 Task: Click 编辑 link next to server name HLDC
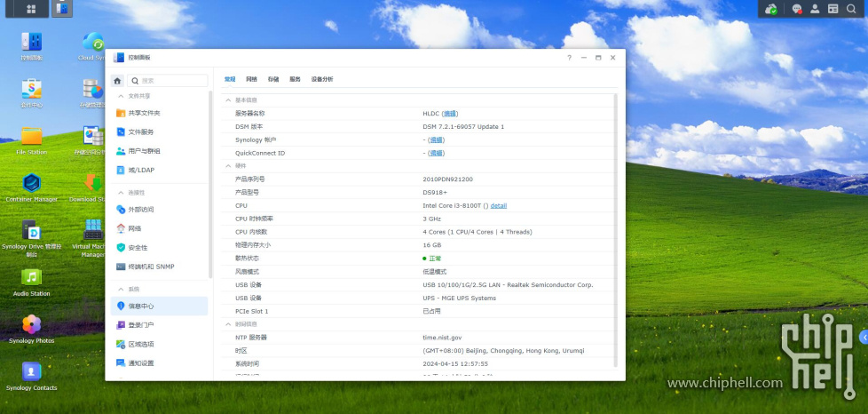(450, 114)
